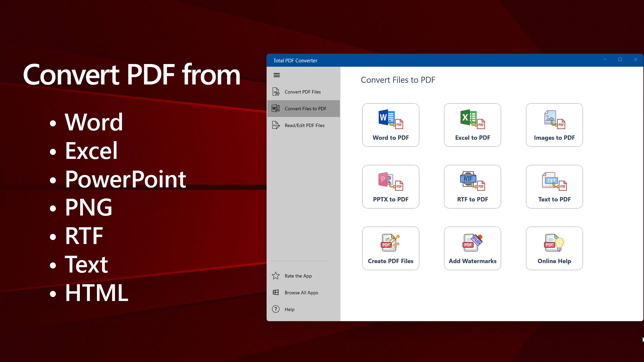Open Help via the question mark icon

(275, 309)
